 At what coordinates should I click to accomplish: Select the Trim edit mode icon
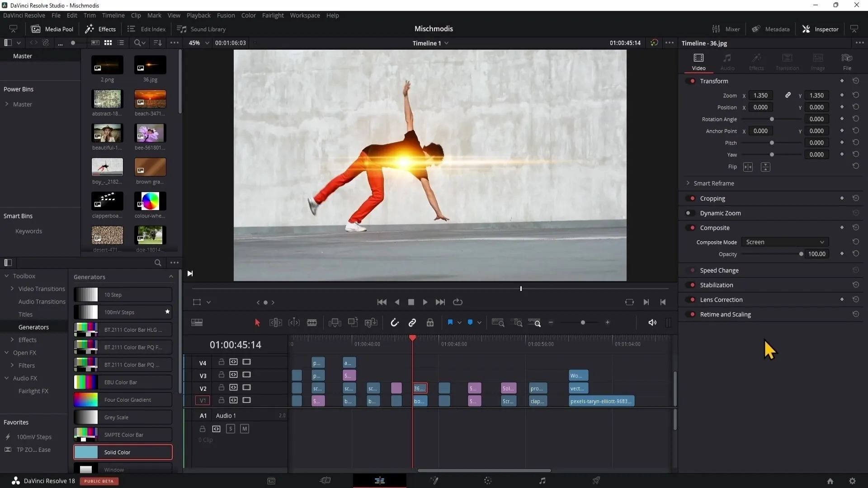tap(275, 322)
